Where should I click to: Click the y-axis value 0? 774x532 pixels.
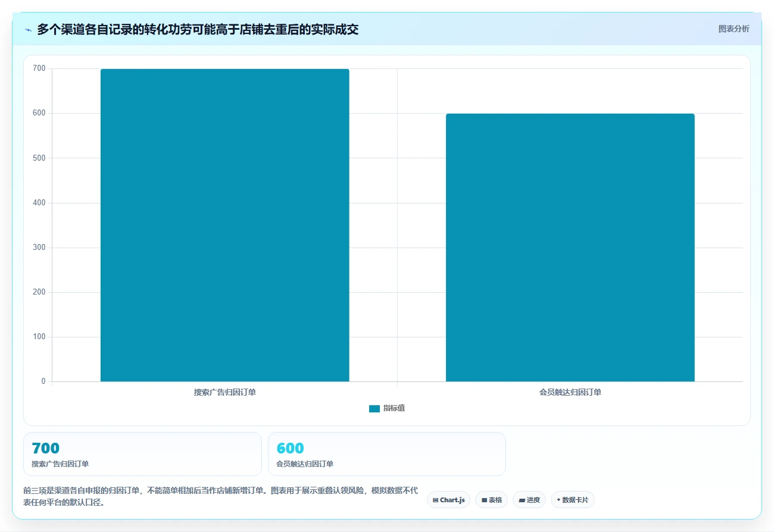[x=43, y=381]
